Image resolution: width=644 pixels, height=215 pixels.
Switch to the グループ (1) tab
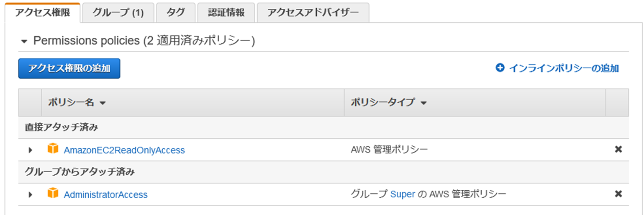pos(118,13)
